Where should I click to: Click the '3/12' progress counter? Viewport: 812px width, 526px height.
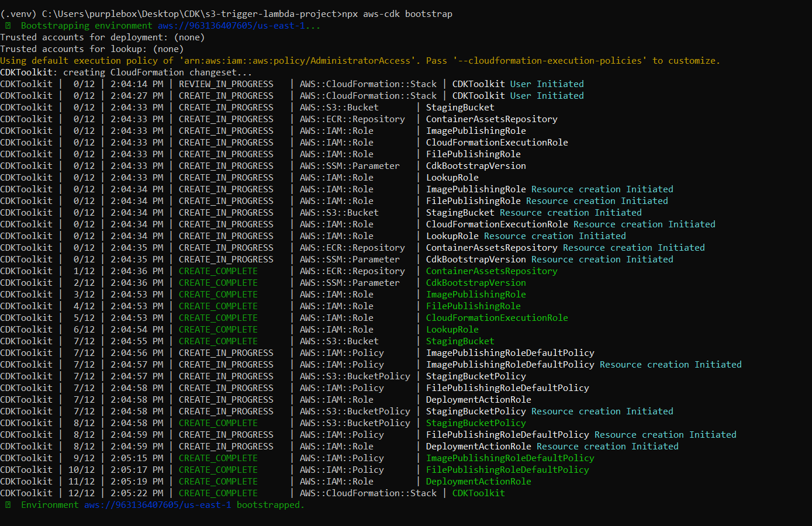pos(84,295)
